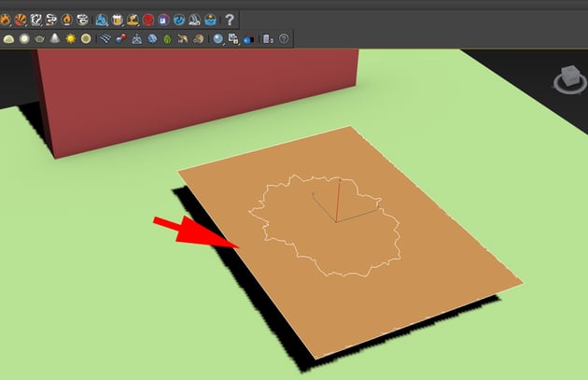
Task: Click the flying bird shelf tool
Action: coord(183,38)
